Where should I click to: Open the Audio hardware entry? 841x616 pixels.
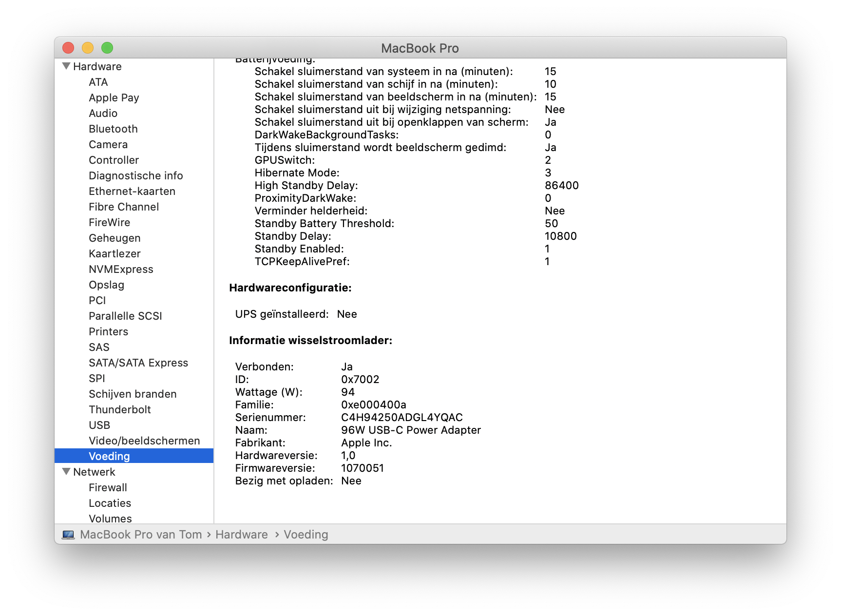pyautogui.click(x=103, y=113)
